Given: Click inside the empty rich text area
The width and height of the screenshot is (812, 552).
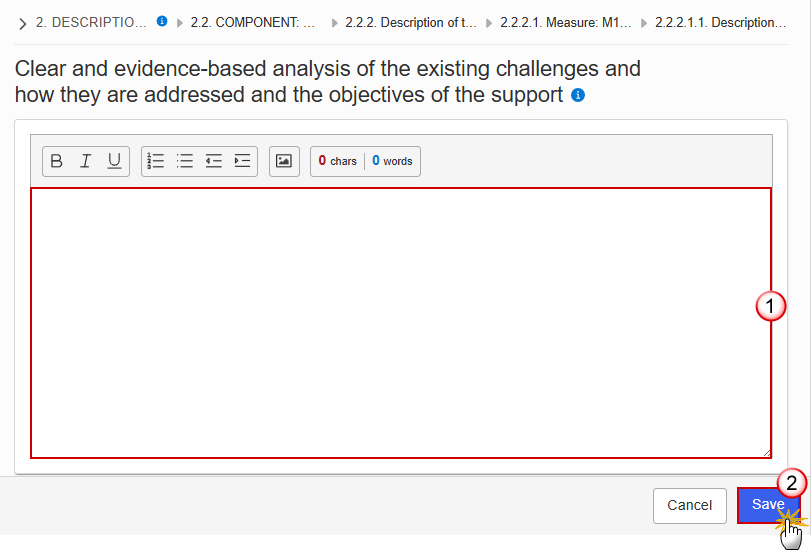Looking at the screenshot, I should (x=401, y=323).
